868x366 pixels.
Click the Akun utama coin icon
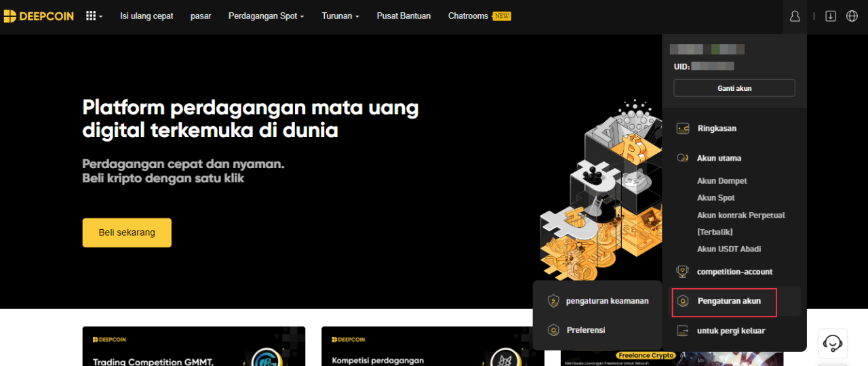[683, 158]
